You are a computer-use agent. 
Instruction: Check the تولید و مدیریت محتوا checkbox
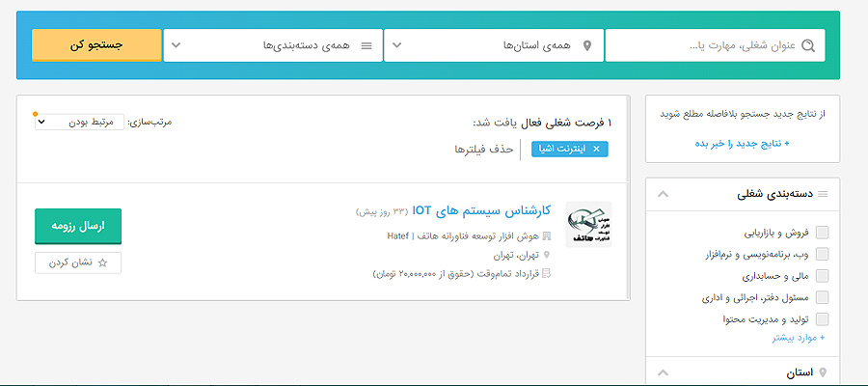(x=823, y=319)
